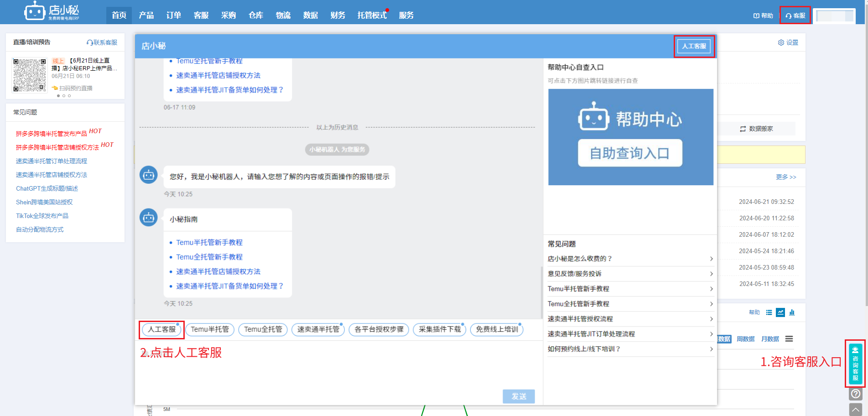Viewport: 868px width, 416px height.
Task: Click the 更多 >> link
Action: click(x=786, y=177)
